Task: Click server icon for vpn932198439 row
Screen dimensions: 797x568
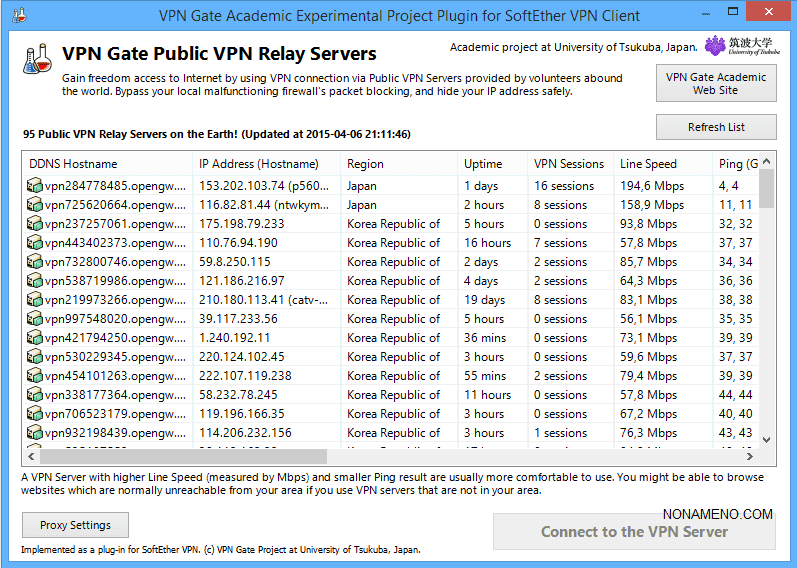Action: (35, 433)
